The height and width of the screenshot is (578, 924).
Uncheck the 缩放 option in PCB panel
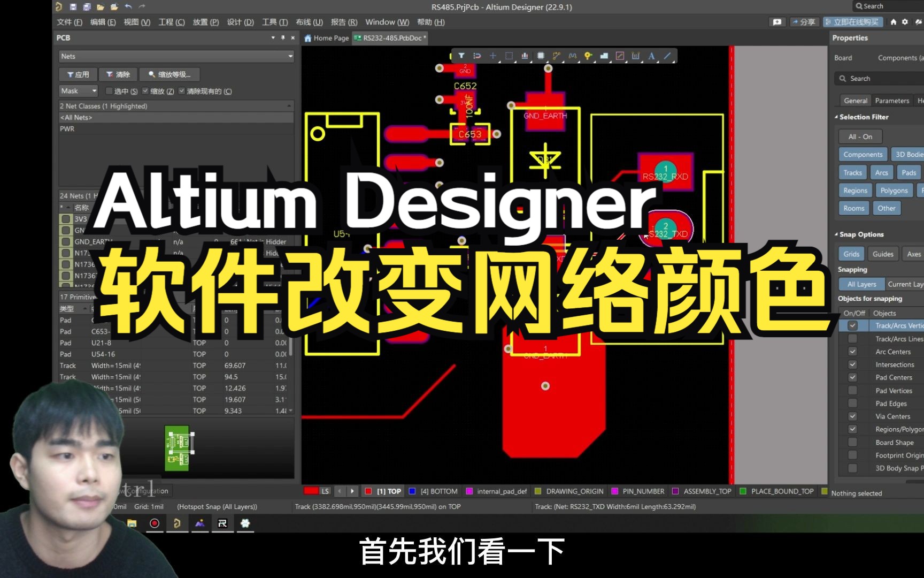(144, 91)
